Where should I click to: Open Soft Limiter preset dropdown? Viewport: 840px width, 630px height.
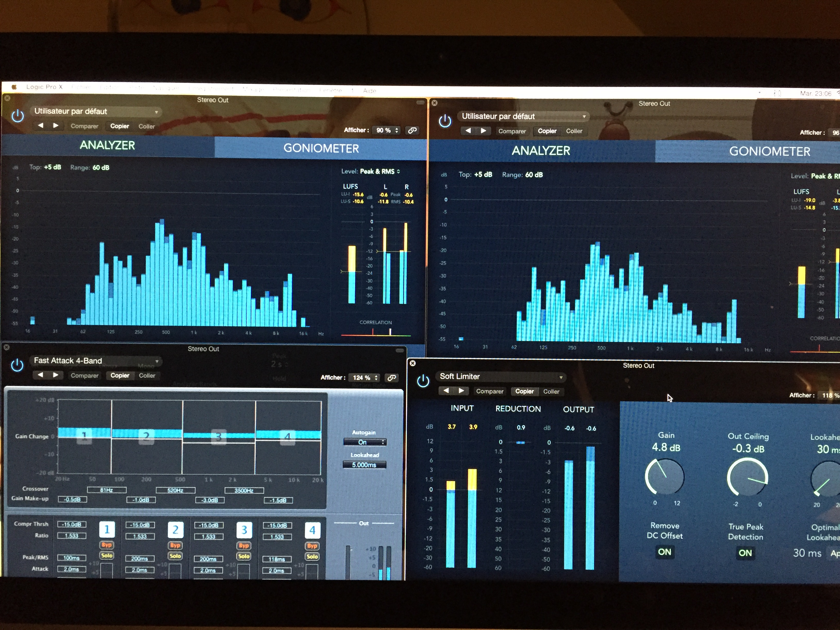pyautogui.click(x=501, y=377)
